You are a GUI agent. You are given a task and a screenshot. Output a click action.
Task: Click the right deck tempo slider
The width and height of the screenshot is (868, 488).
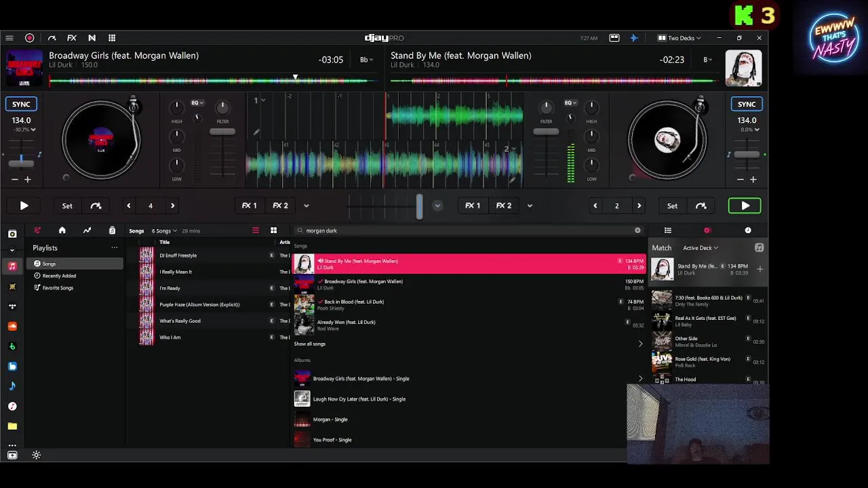pos(747,155)
